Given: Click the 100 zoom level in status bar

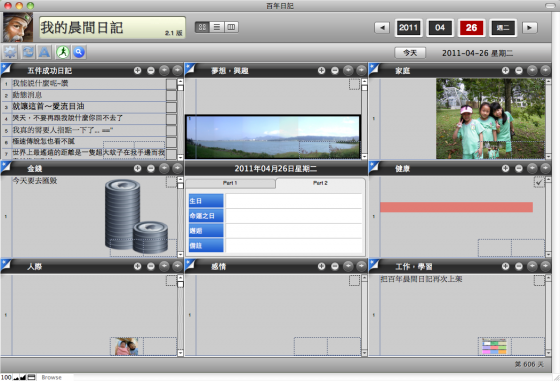Looking at the screenshot, I should [x=6, y=377].
